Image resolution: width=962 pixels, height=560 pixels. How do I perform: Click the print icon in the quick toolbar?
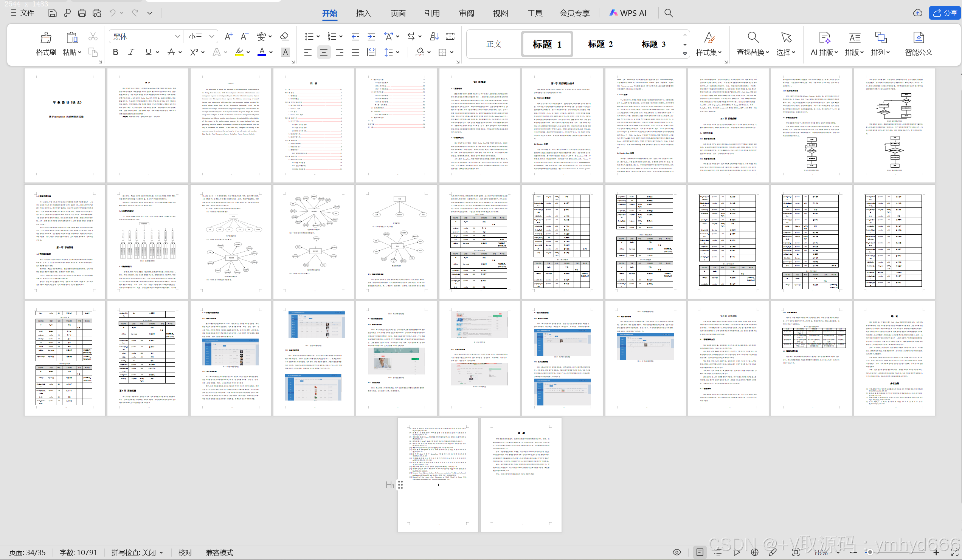pyautogui.click(x=82, y=13)
